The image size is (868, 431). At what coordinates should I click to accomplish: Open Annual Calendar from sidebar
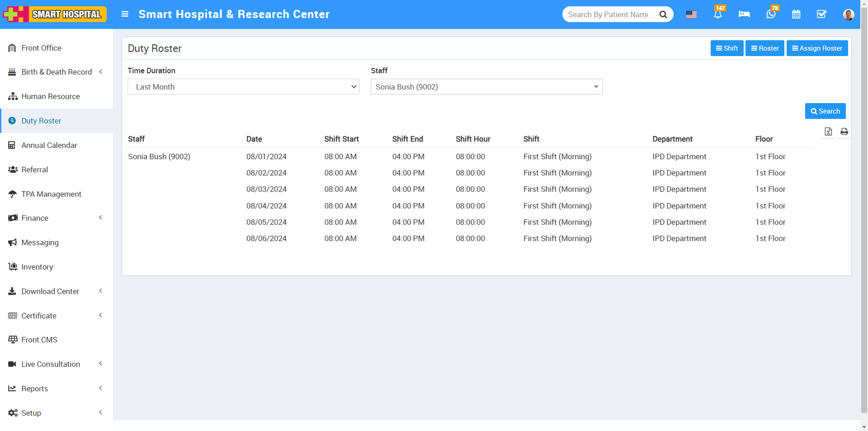[x=49, y=145]
